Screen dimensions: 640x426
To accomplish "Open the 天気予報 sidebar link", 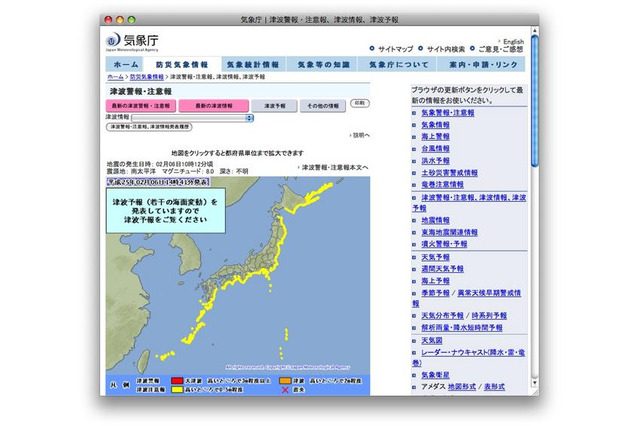I will [x=435, y=257].
